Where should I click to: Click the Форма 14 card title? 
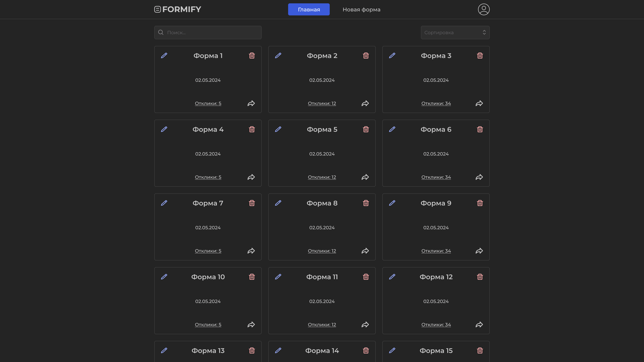322,351
